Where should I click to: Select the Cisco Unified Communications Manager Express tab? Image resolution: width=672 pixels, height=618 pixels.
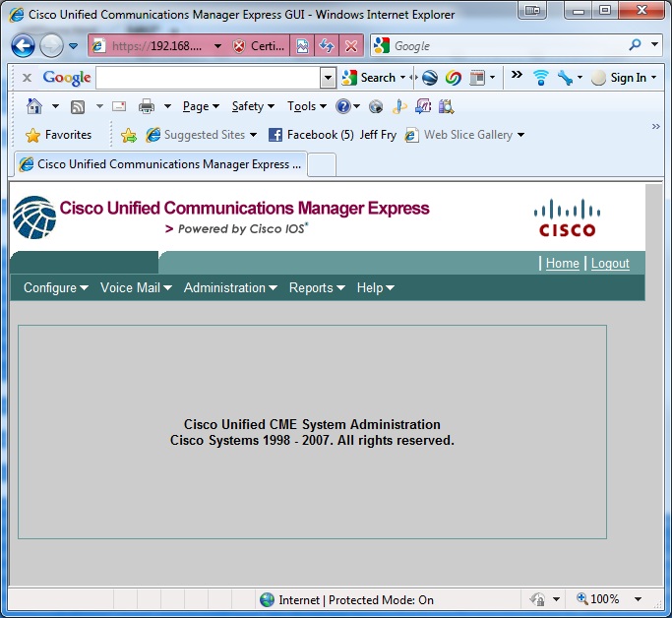[160, 164]
